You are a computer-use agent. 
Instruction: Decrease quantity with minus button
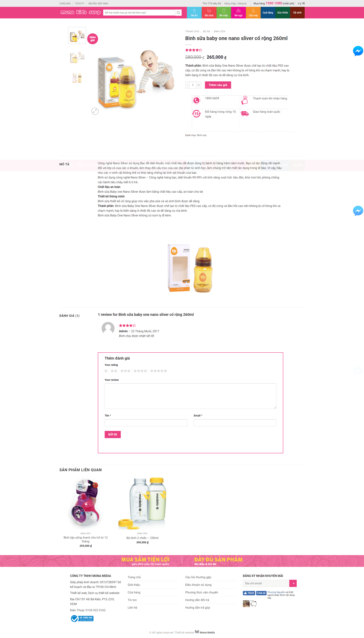[x=187, y=85]
